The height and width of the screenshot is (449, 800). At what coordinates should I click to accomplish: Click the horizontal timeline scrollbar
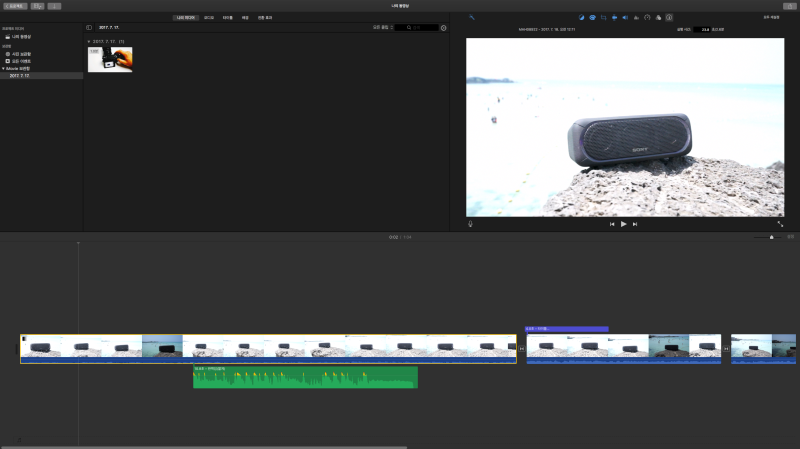pos(204,447)
